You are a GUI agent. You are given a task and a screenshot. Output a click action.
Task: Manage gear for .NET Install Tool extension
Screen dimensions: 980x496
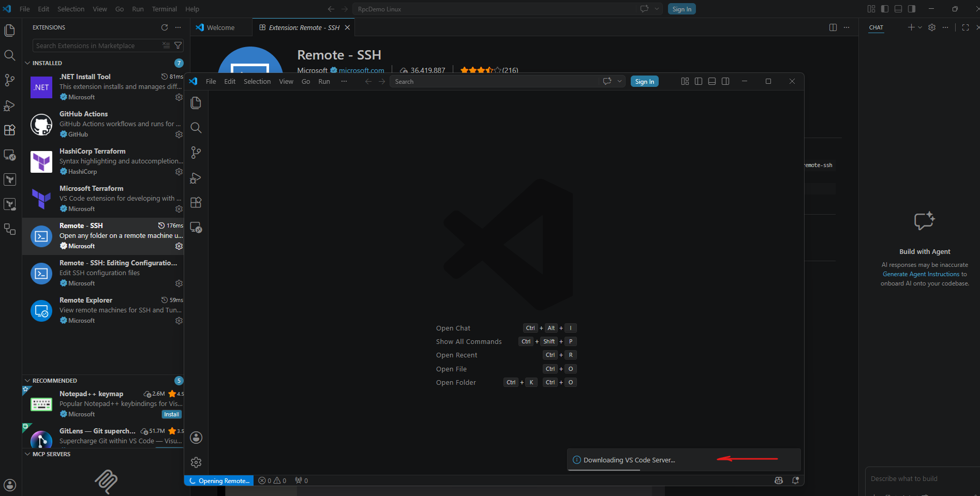click(179, 97)
